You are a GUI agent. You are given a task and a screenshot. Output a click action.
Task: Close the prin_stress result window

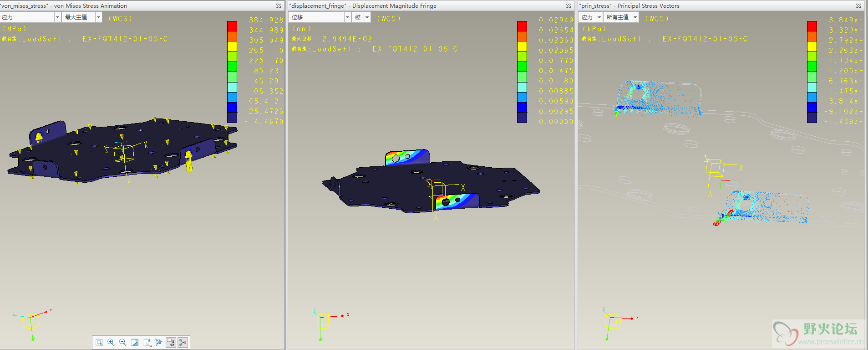[858, 6]
